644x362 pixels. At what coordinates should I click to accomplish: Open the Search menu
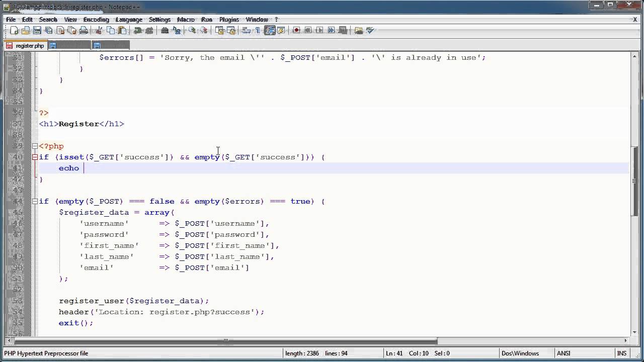click(48, 20)
